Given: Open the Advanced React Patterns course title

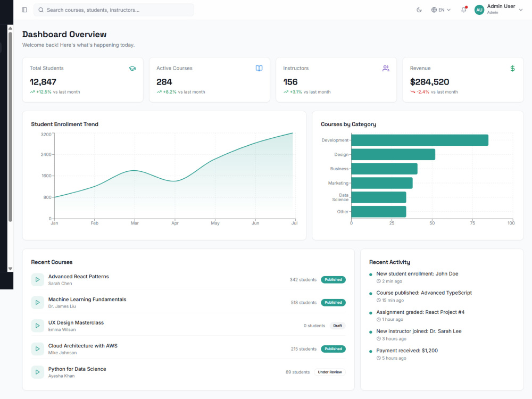Looking at the screenshot, I should (x=78, y=277).
